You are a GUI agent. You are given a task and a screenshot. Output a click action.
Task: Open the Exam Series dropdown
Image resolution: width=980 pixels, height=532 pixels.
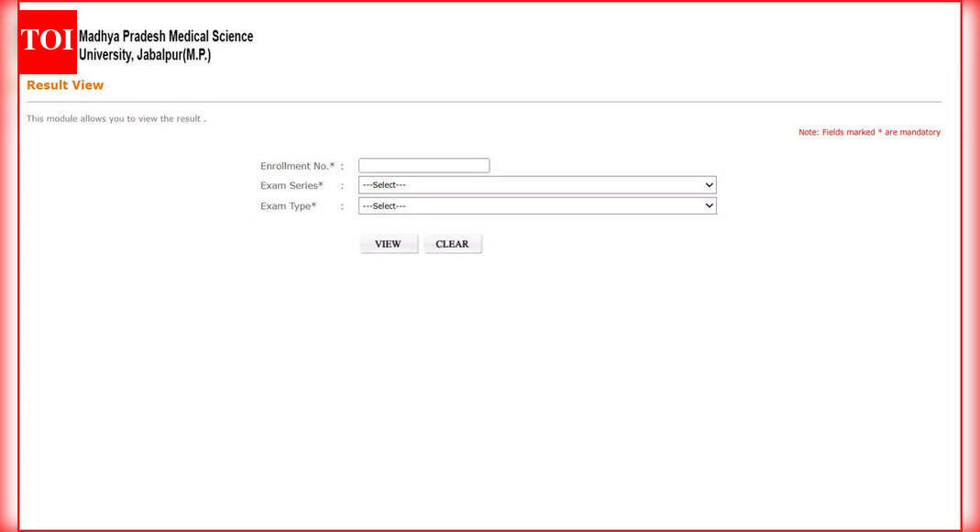(537, 185)
